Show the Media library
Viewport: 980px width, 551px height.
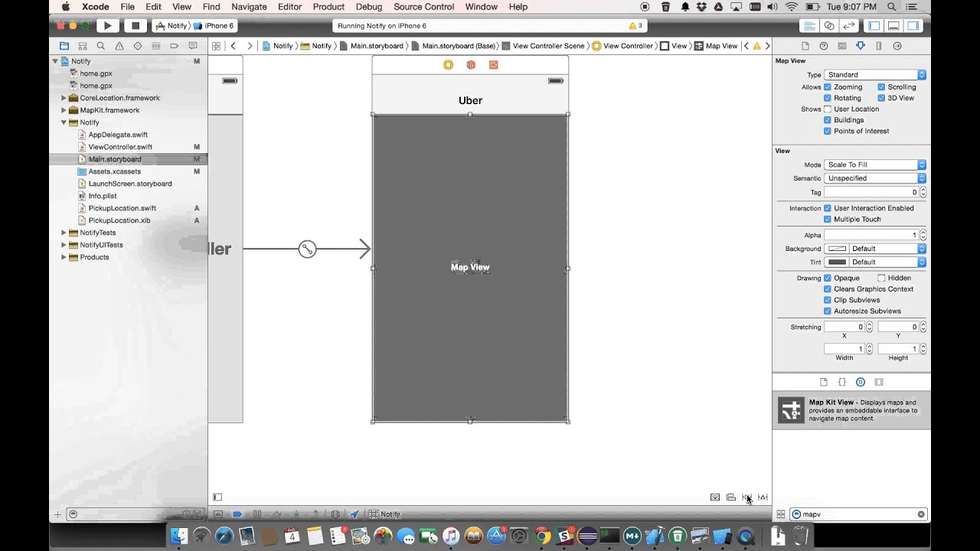(879, 382)
